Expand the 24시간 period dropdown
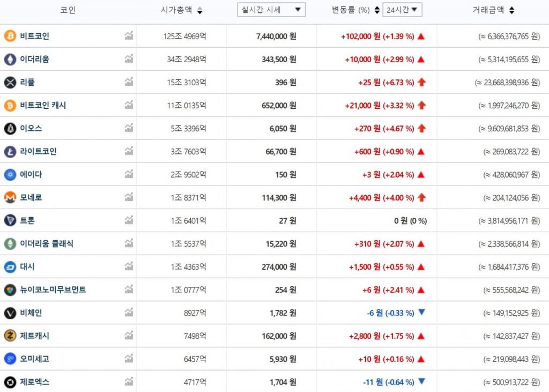The height and width of the screenshot is (392, 549). coord(402,10)
